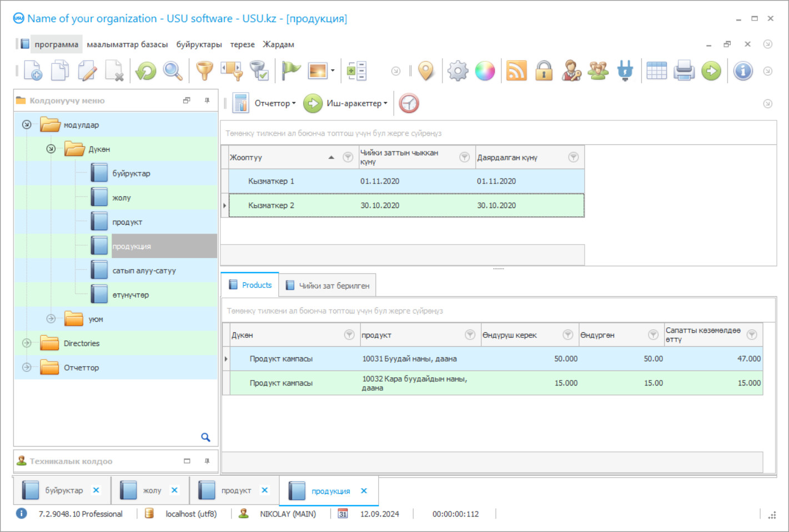Click the magnifier search toolbar icon
Screen dimensions: 789x532
click(x=173, y=71)
